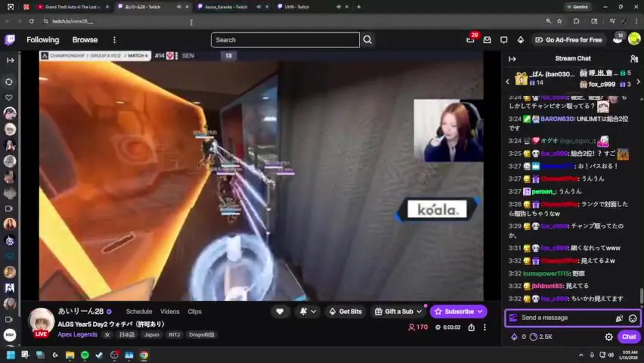Open more options dots beside share
The height and width of the screenshot is (363, 644).
(x=485, y=327)
